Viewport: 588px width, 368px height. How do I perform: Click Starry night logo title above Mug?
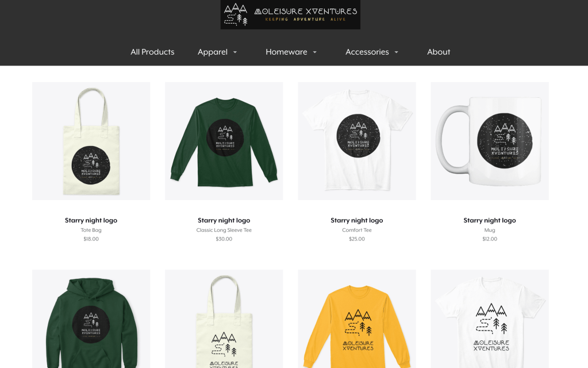490,220
